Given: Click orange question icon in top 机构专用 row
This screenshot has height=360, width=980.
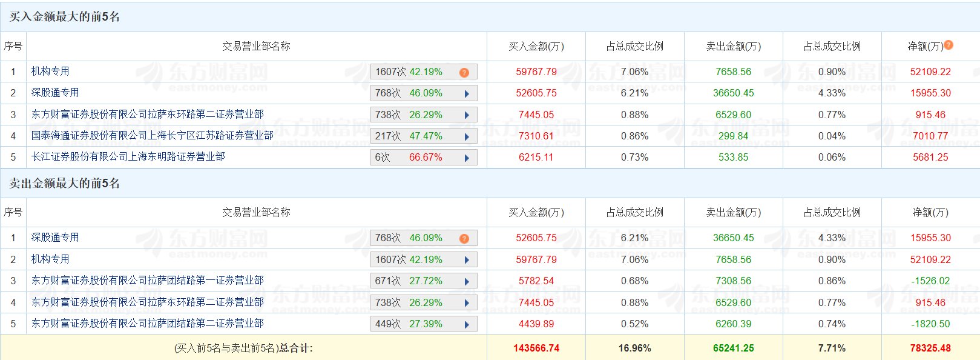Looking at the screenshot, I should click(x=464, y=73).
